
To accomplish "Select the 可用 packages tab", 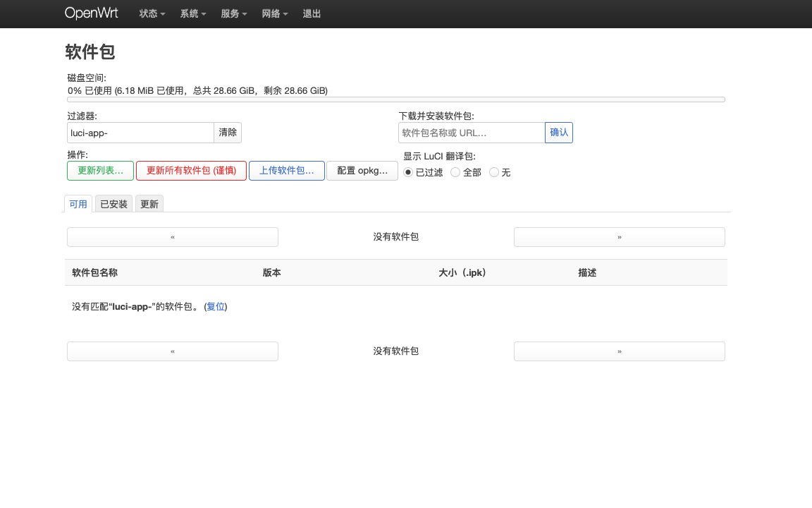I will (78, 204).
